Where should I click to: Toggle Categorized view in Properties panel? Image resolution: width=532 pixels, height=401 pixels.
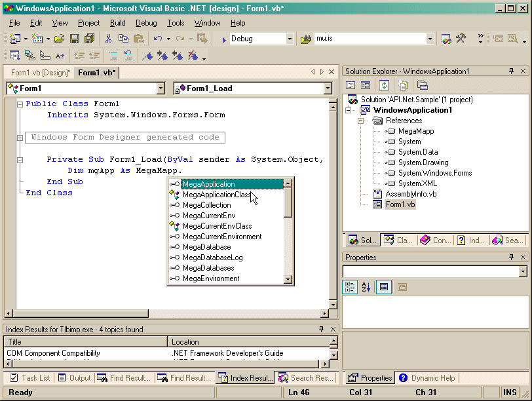click(351, 287)
